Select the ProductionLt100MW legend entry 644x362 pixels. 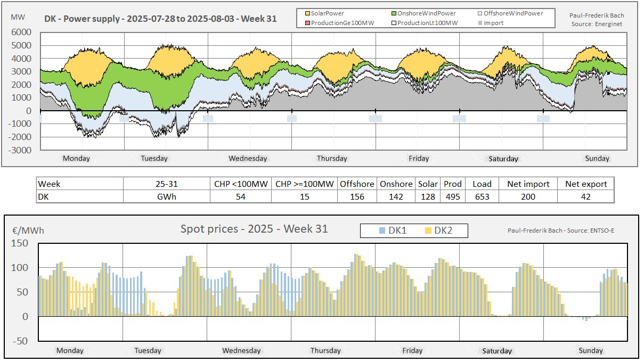point(424,23)
